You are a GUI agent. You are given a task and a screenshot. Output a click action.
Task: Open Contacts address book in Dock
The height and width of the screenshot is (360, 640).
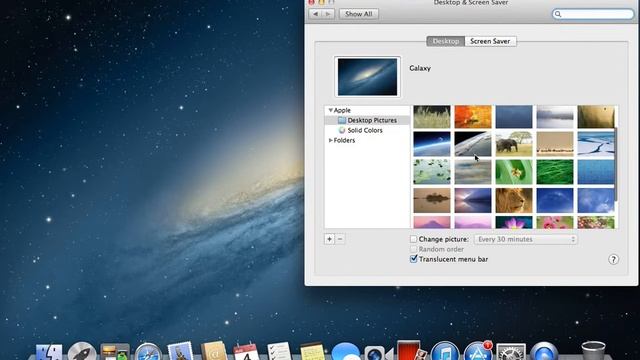pos(213,351)
